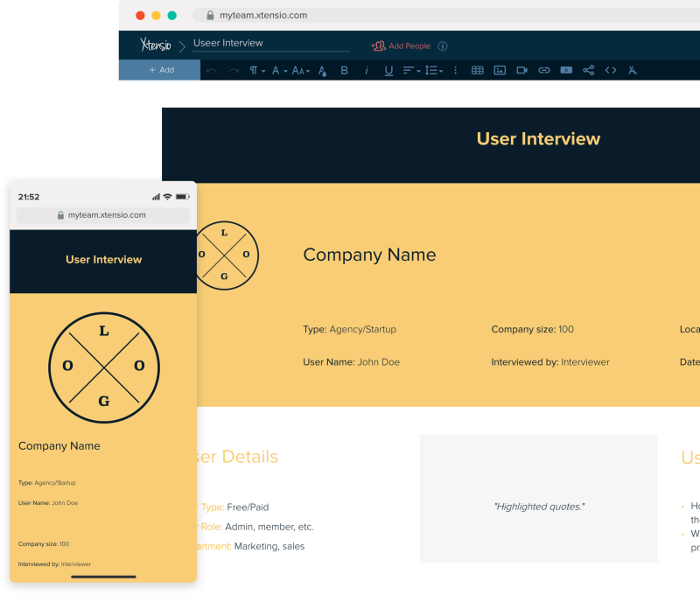Open the font color selector icon

[321, 70]
